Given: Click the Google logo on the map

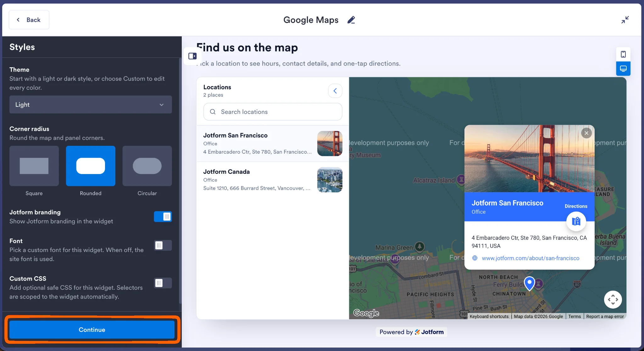Looking at the screenshot, I should click(x=366, y=313).
